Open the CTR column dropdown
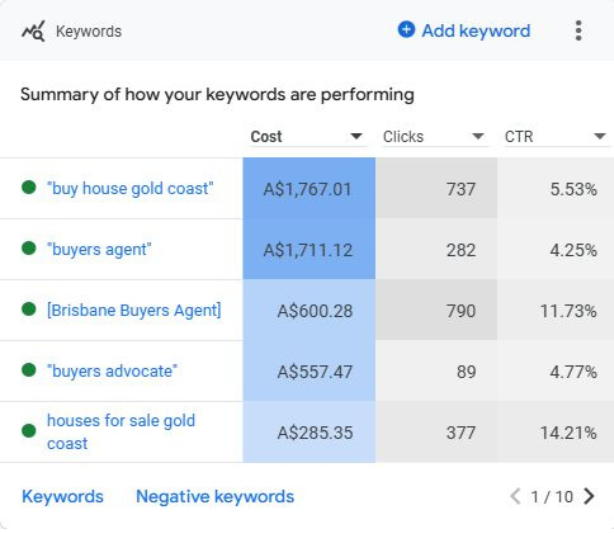This screenshot has width=614, height=534. 599,137
